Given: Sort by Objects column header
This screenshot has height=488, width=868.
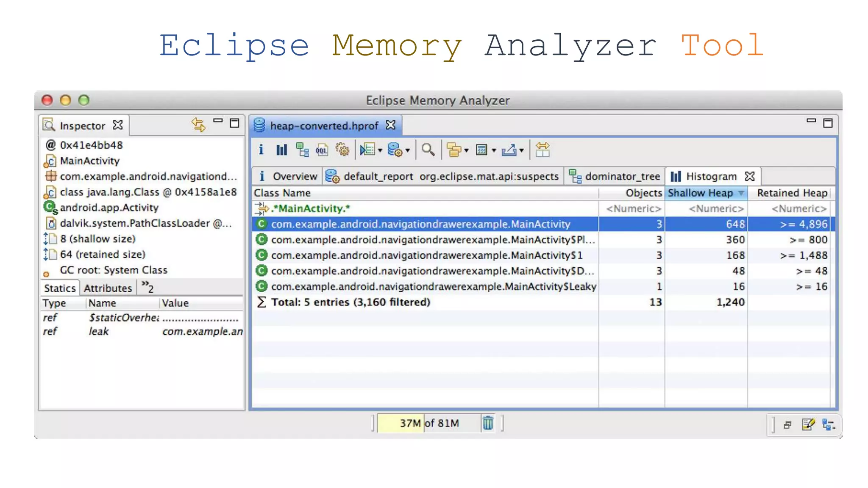Looking at the screenshot, I should (632, 193).
